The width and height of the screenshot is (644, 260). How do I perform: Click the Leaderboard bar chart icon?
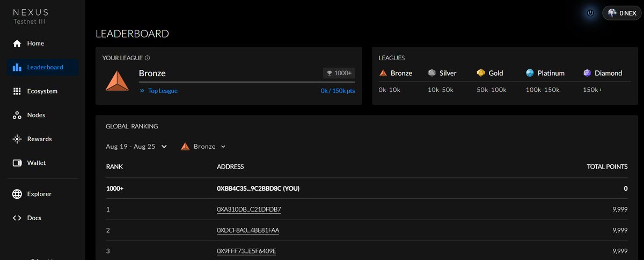point(17,67)
